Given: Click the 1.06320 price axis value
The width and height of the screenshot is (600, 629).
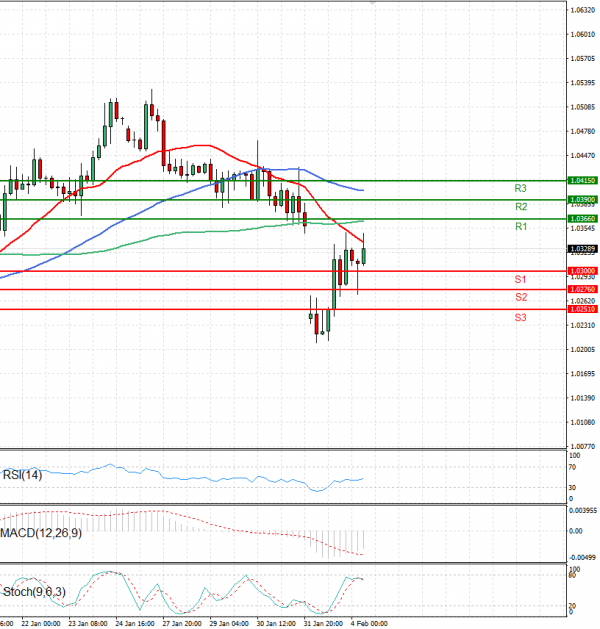Looking at the screenshot, I should pos(583,10).
